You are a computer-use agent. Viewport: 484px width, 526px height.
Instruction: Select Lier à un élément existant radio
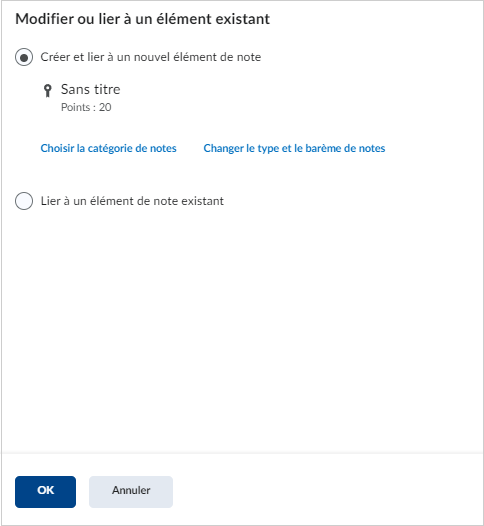24,201
